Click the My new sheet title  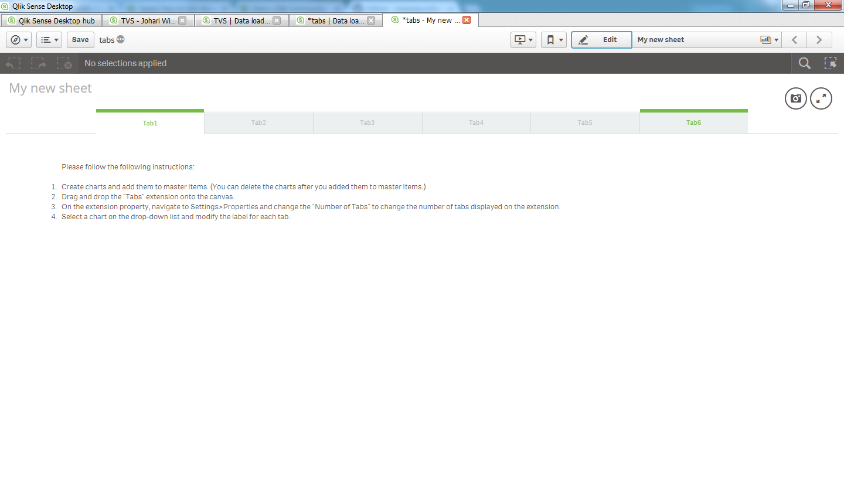click(50, 88)
